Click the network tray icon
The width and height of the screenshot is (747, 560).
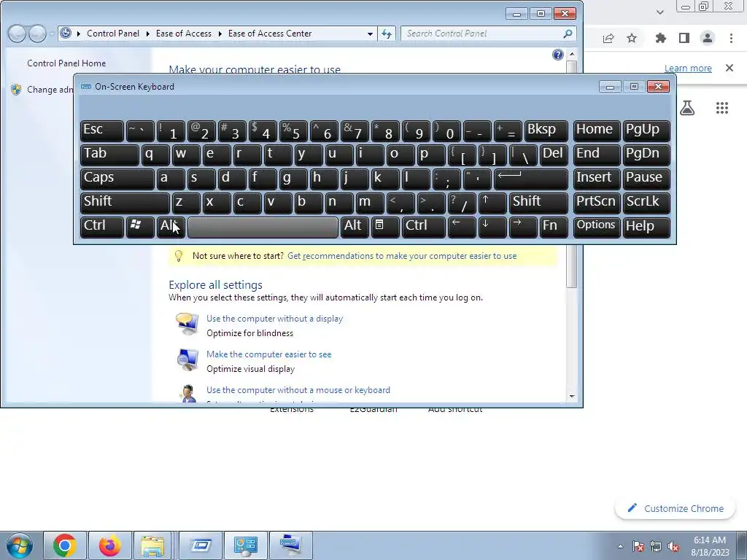(x=656, y=547)
